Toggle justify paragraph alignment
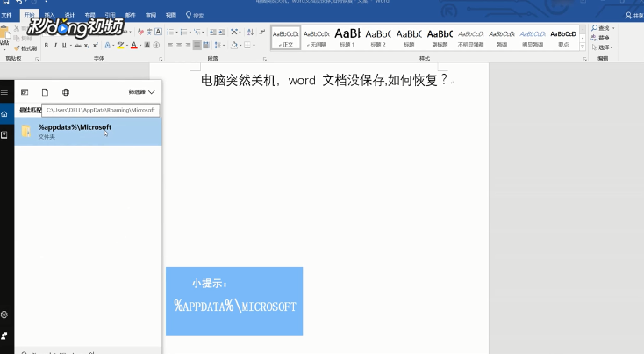Image resolution: width=644 pixels, height=354 pixels. [197, 45]
